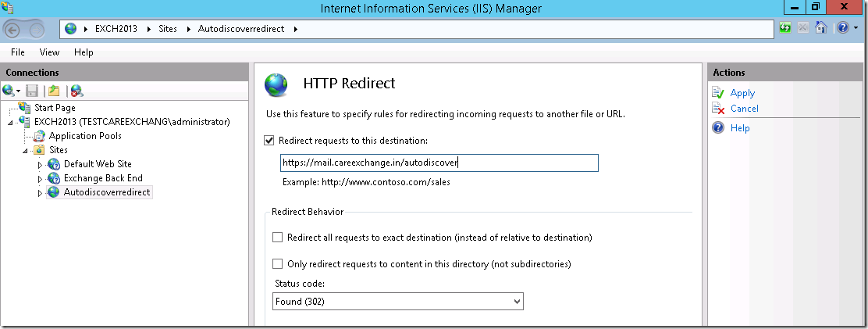The image size is (868, 329).
Task: Click Apply in the Actions pane
Action: [742, 93]
